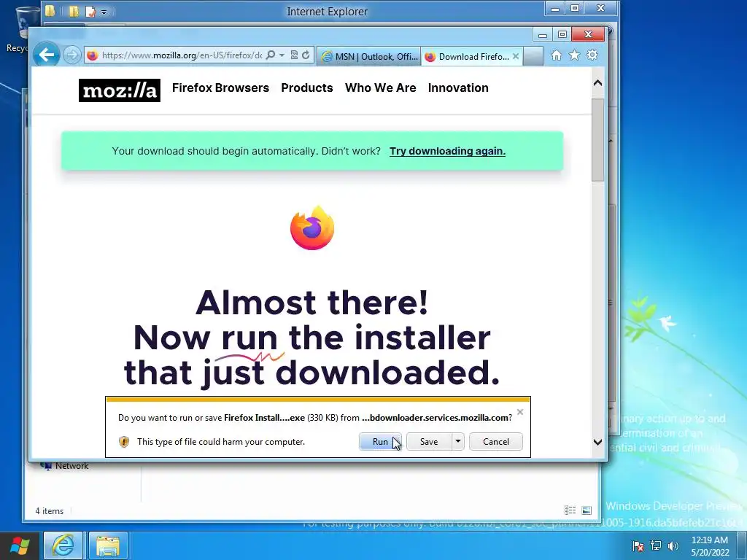This screenshot has width=747, height=560.
Task: Refresh the mozilla.org page
Action: pyautogui.click(x=306, y=55)
